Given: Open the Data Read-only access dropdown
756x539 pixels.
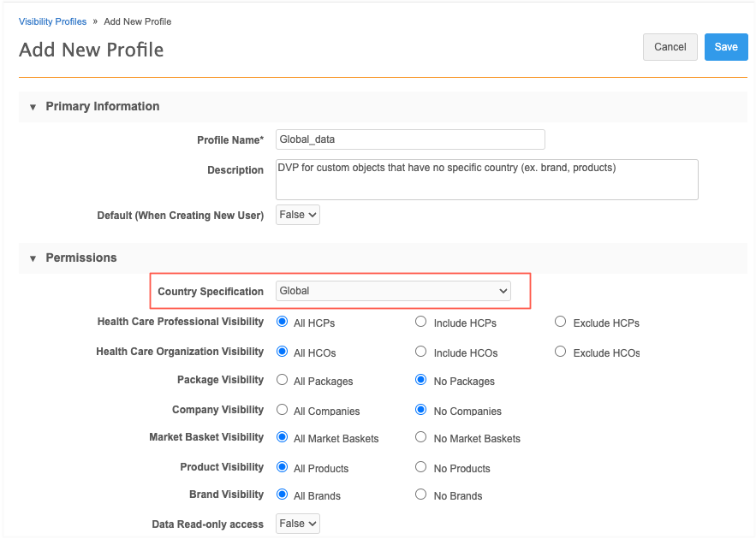Looking at the screenshot, I should point(298,524).
